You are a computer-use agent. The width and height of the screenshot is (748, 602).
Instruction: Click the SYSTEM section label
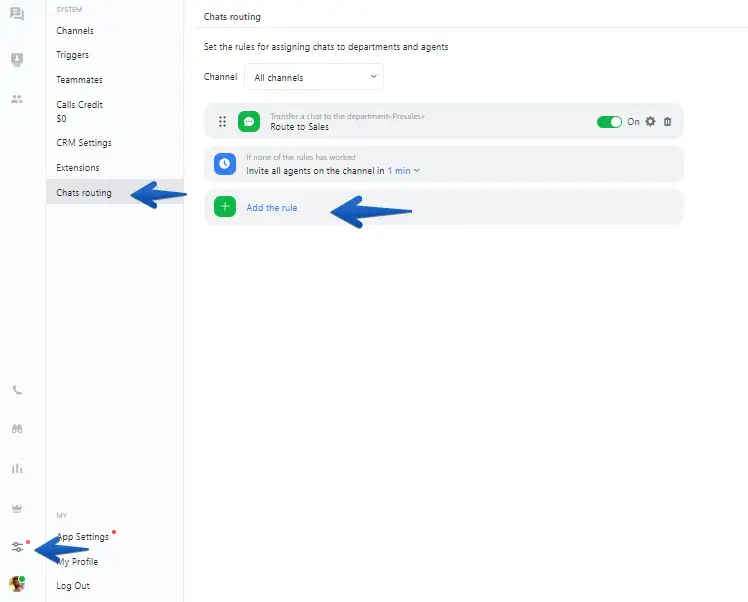(x=69, y=10)
